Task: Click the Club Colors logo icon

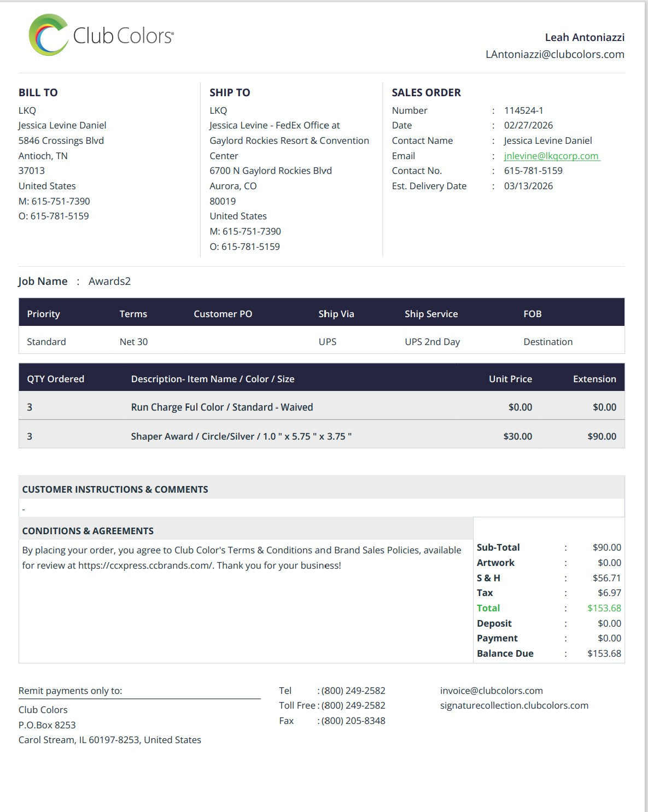Action: pos(49,35)
